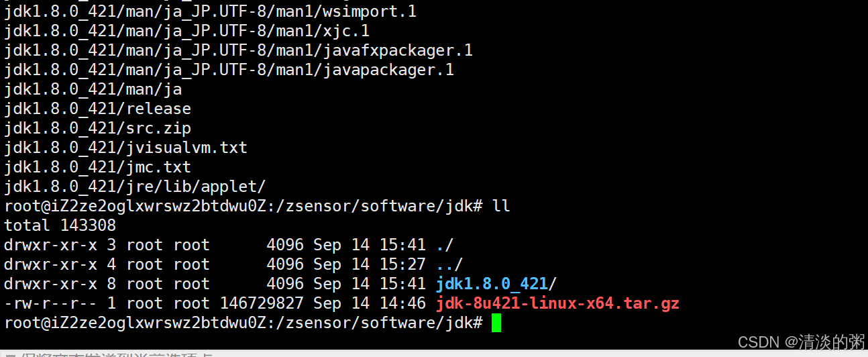The height and width of the screenshot is (357, 868).
Task: Click the typed ll command
Action: 501,206
